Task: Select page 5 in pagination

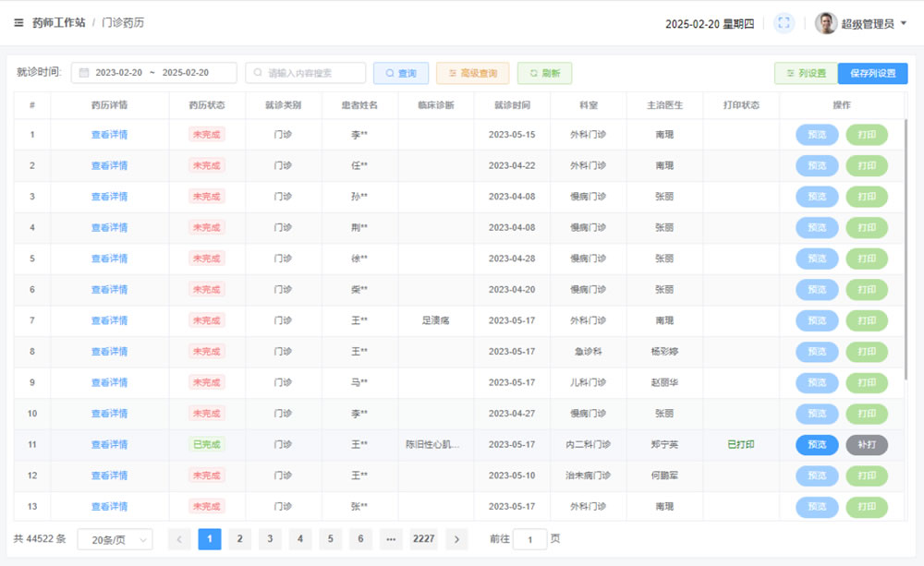Action: coord(331,539)
